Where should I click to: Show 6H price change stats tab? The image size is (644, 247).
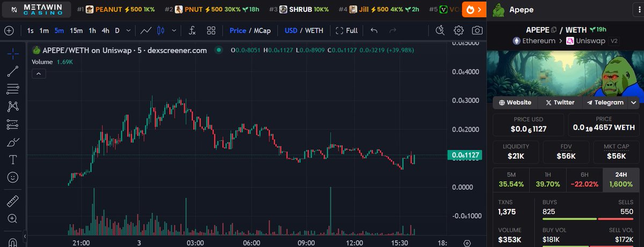(584, 179)
